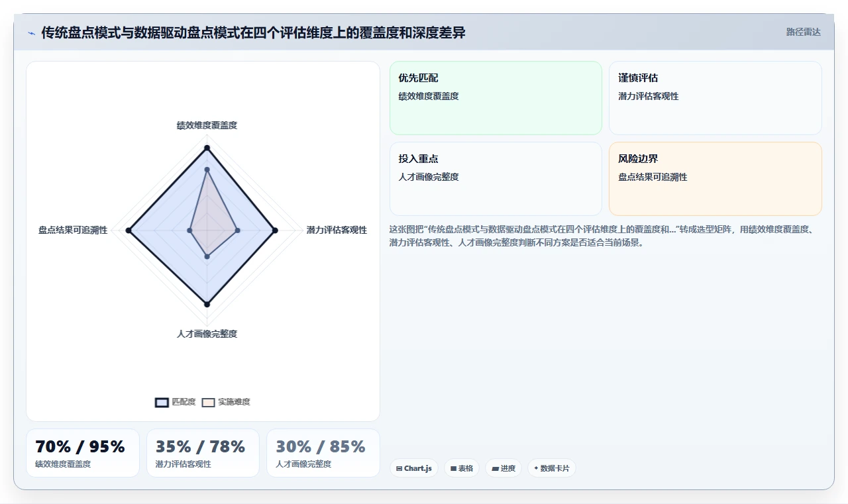Click the 30% / 85% stat card
The width and height of the screenshot is (848, 504).
point(323,453)
